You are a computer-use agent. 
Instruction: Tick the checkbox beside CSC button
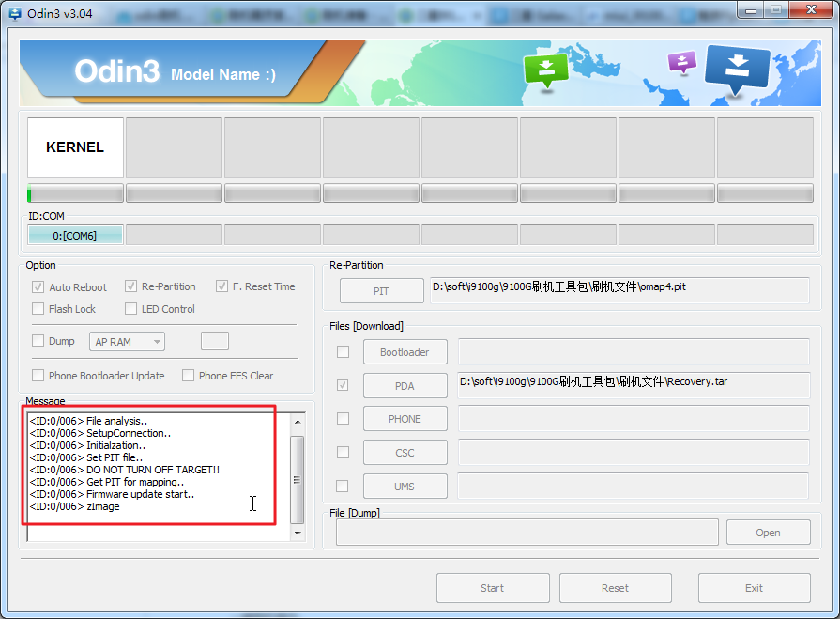click(343, 453)
